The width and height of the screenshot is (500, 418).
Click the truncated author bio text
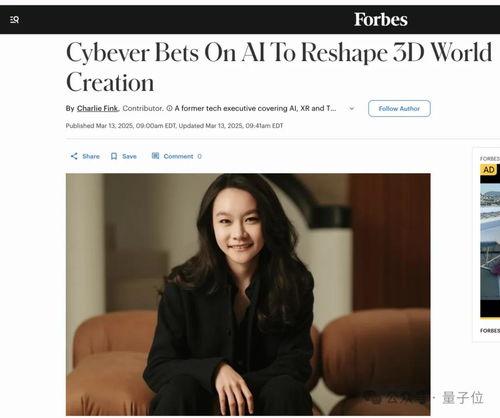255,108
